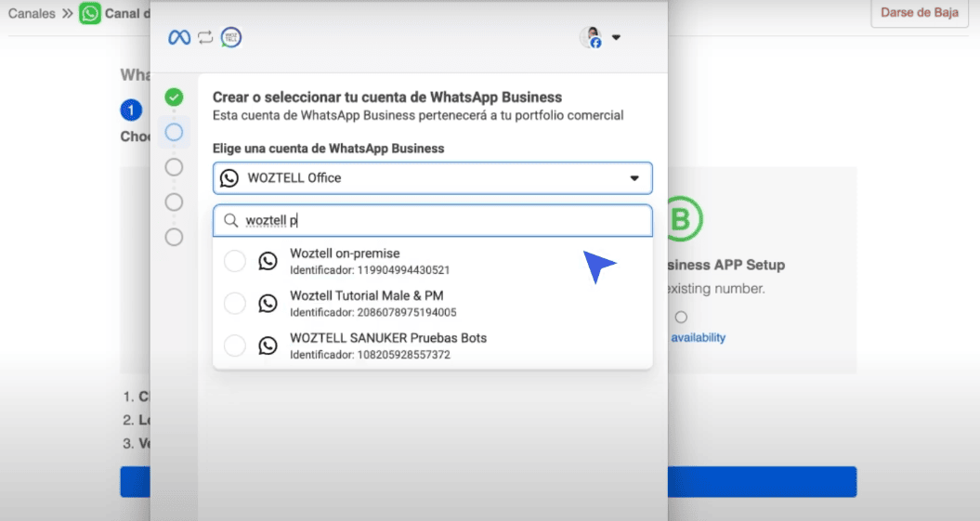Image resolution: width=980 pixels, height=521 pixels.
Task: Click 'Identificador: 2086078975194005' text
Action: (x=373, y=312)
